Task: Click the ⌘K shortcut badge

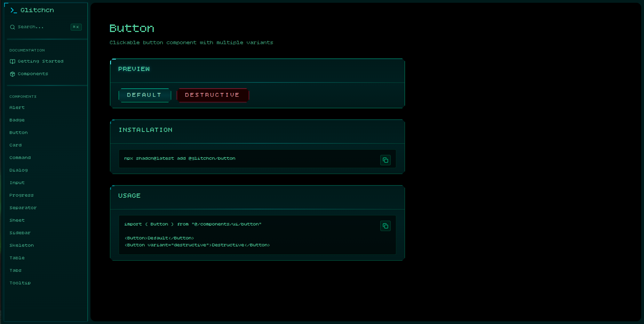Action: (76, 27)
